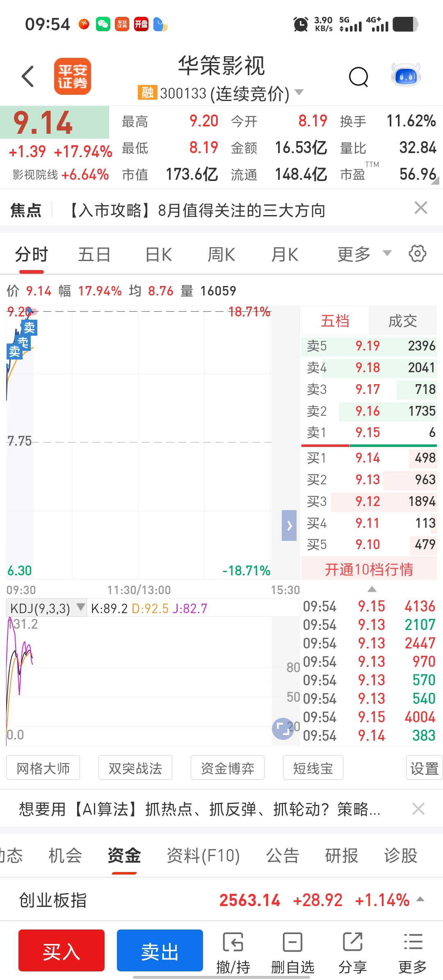
Task: Switch to the 机会 tab
Action: (65, 856)
